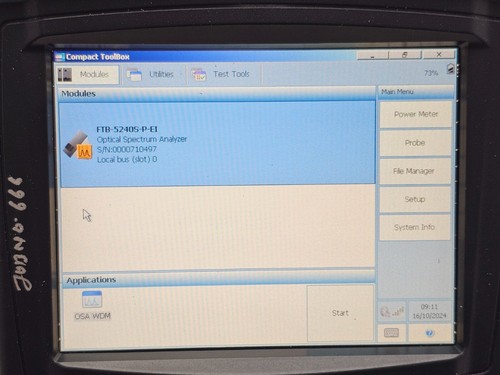Viewport: 500px width, 375px height.
Task: Click the S/N:0000710497 serial number text
Action: pos(127,149)
